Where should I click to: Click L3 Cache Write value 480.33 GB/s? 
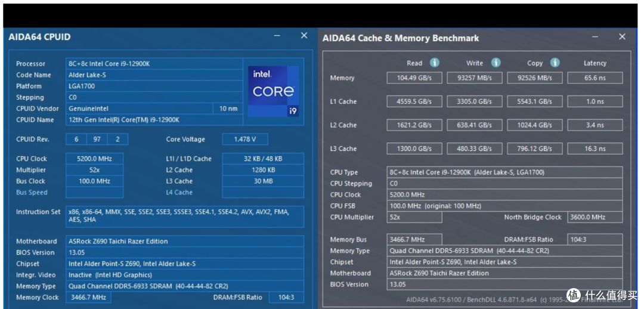click(475, 149)
